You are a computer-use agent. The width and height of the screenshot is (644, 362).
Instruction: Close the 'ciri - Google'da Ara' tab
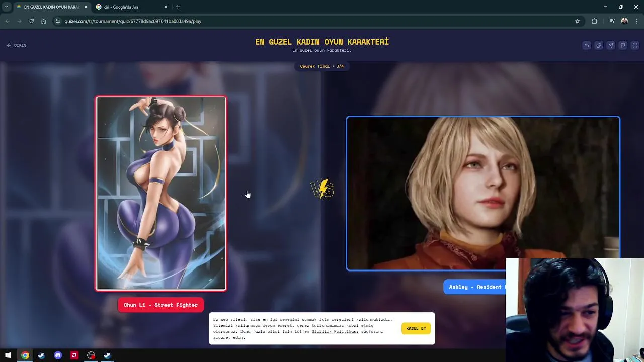click(x=166, y=7)
